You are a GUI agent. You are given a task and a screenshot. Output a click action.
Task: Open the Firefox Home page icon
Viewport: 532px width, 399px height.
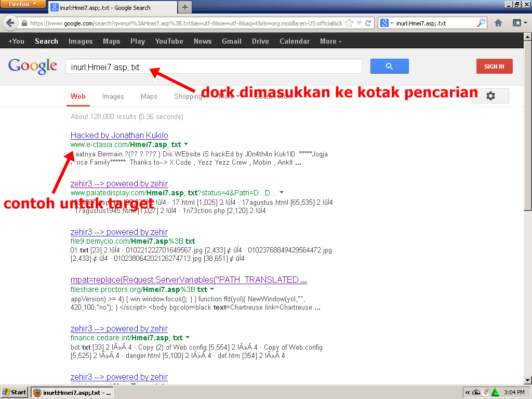(498, 23)
